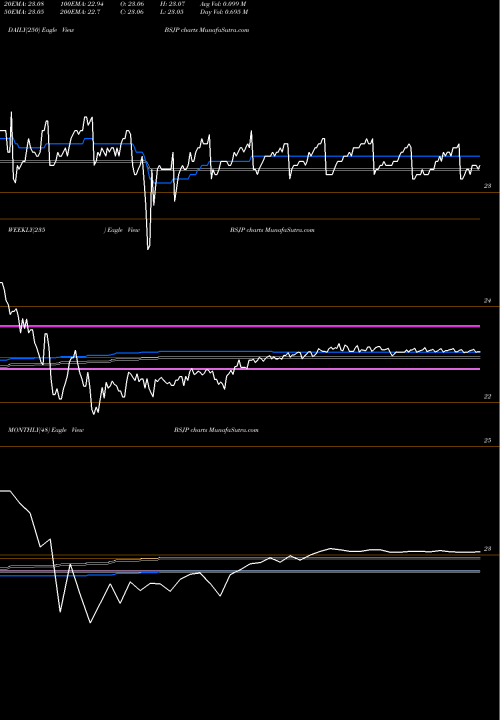Click the 23 axis label on daily chart
This screenshot has height=720, width=500.
pyautogui.click(x=488, y=186)
